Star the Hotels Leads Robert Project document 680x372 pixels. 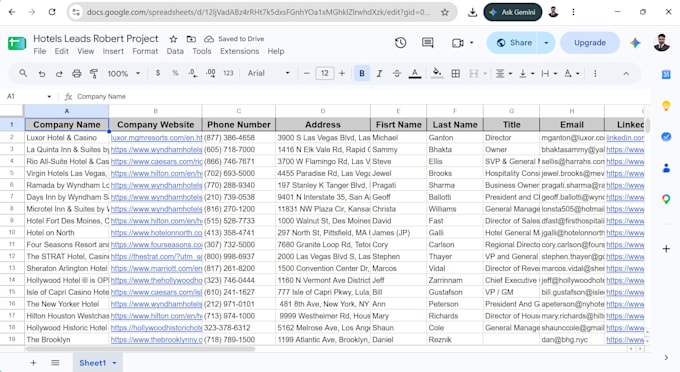pyautogui.click(x=173, y=39)
